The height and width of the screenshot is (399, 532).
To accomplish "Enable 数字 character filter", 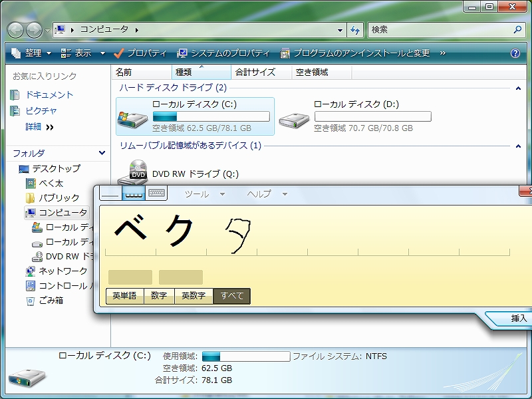I will [x=159, y=296].
